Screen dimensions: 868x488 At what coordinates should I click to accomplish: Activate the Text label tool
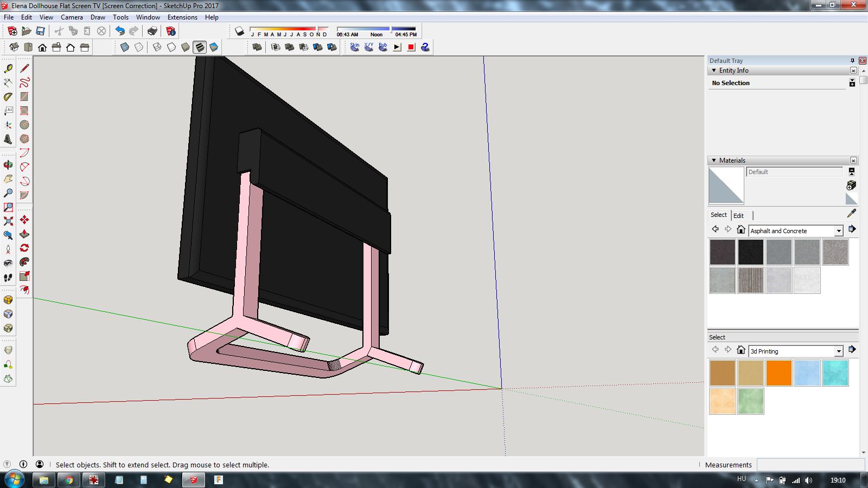click(8, 111)
